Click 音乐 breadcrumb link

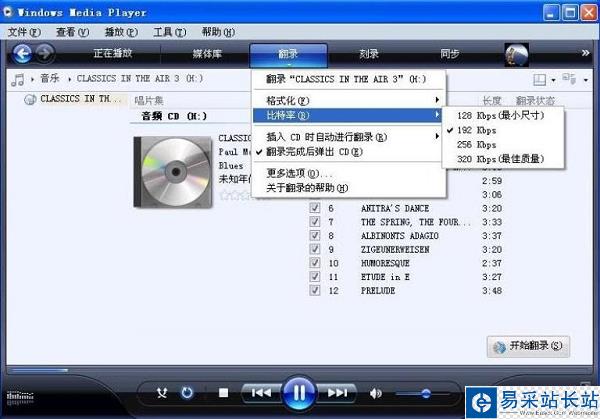[x=50, y=78]
